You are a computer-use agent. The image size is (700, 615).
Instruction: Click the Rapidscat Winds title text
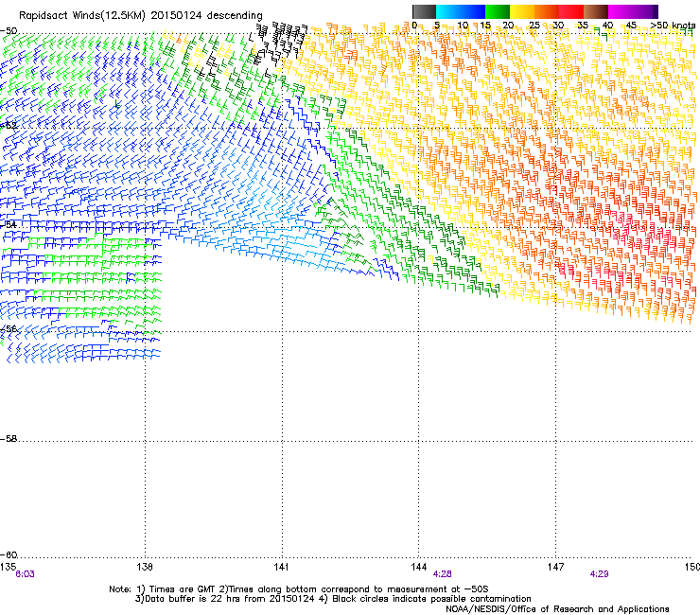[141, 15]
